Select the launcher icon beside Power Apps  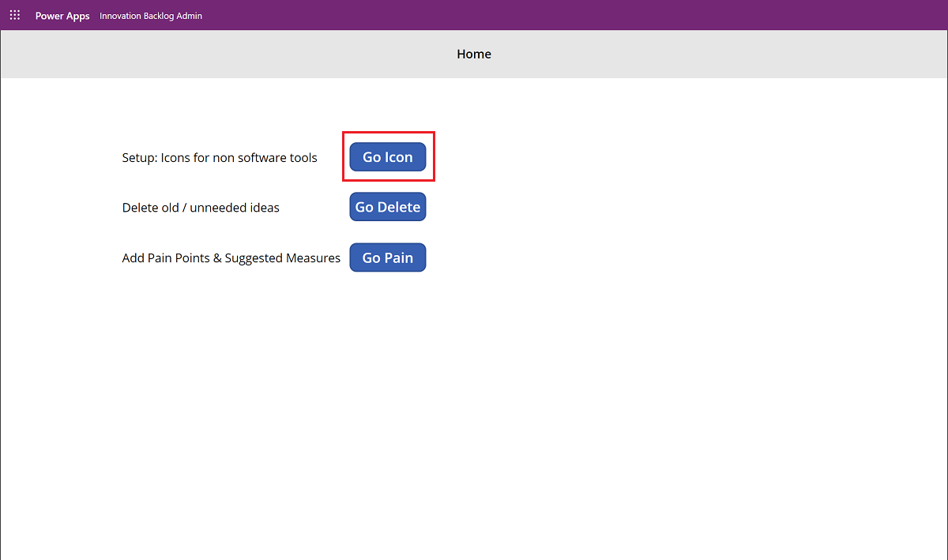pos(14,14)
